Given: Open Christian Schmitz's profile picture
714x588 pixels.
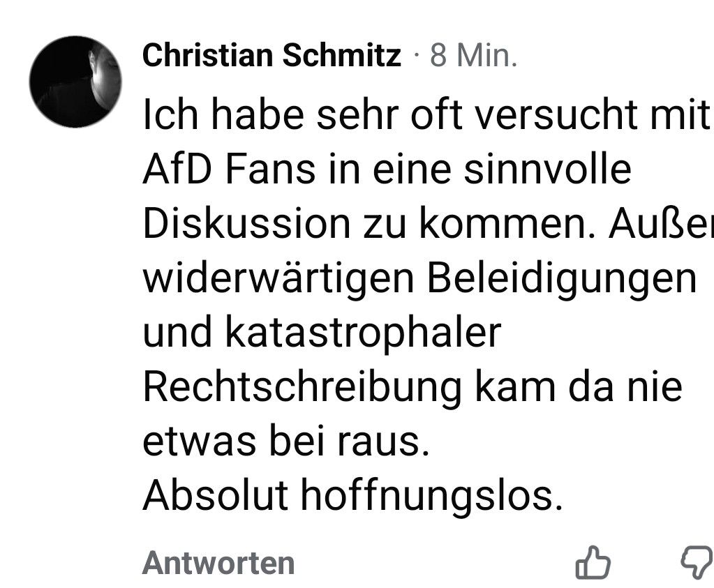Looking at the screenshot, I should [75, 82].
